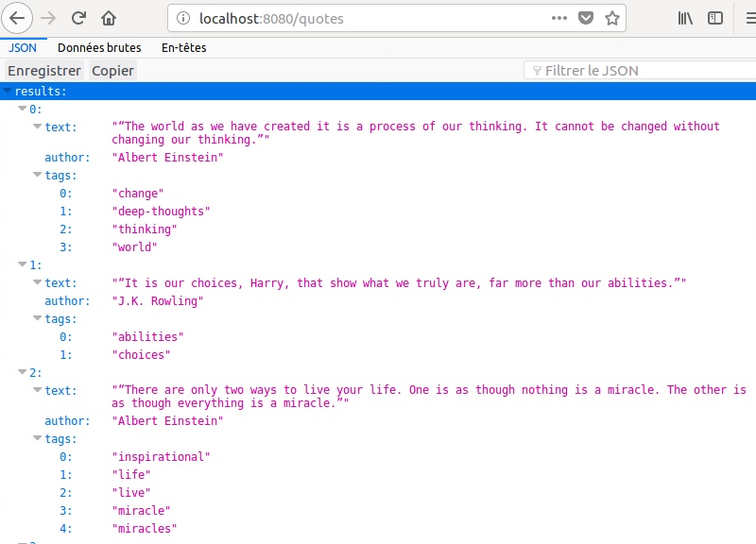Select the "life" tag value
Image resolution: width=756 pixels, height=544 pixels.
131,475
